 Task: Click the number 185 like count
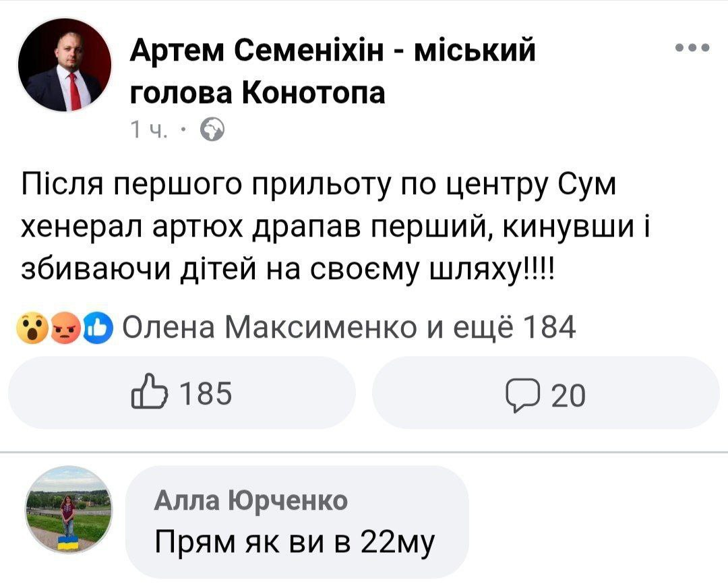[x=206, y=393]
